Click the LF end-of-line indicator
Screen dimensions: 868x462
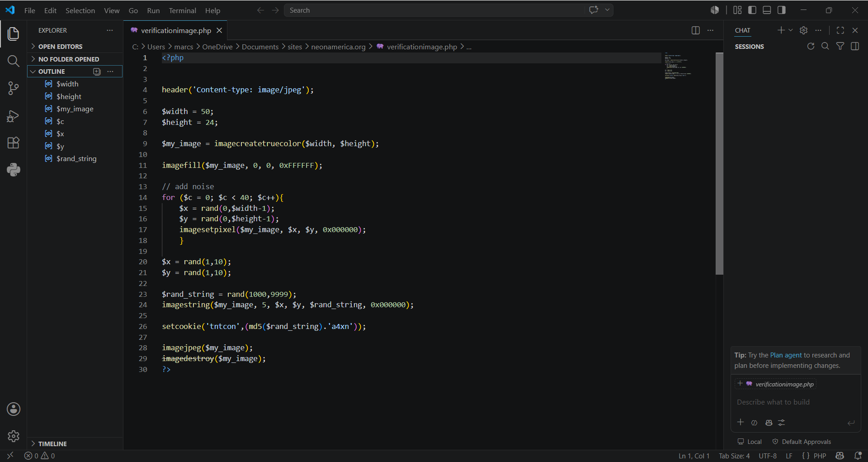[x=789, y=456]
